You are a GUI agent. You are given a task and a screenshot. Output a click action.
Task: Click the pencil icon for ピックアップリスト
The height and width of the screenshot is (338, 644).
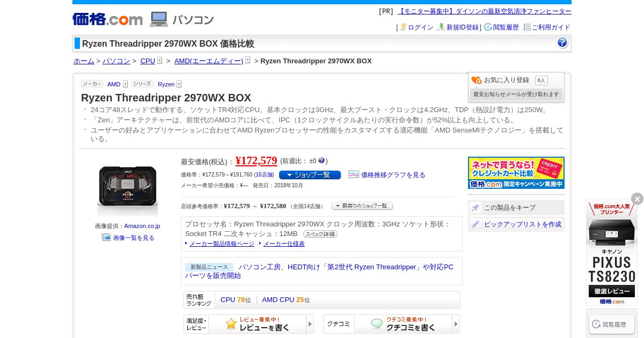(x=475, y=224)
